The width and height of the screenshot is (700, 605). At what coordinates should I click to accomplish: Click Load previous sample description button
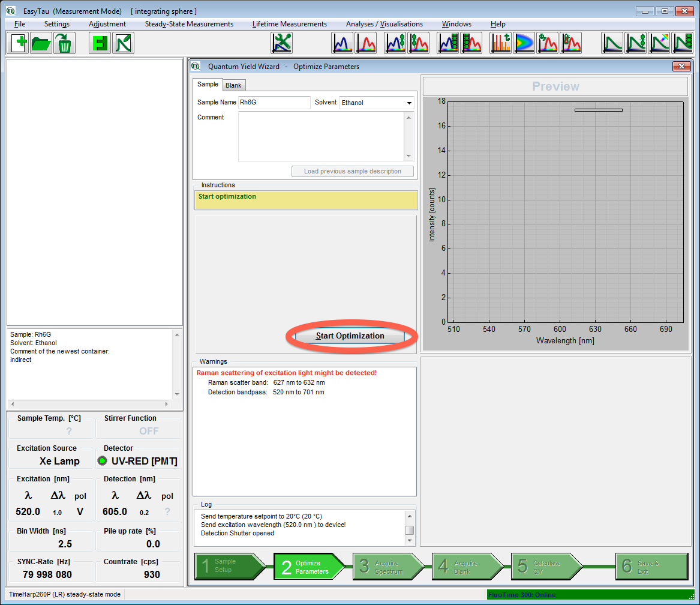pyautogui.click(x=353, y=172)
